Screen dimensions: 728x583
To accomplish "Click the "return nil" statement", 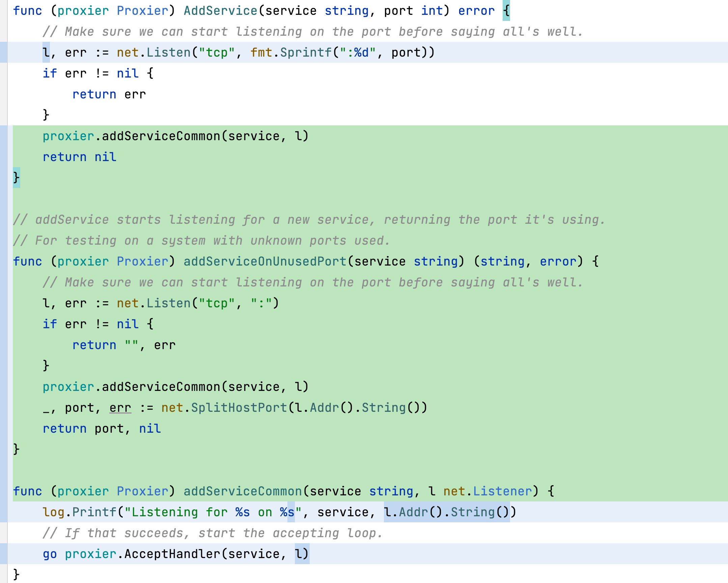I will coord(79,157).
